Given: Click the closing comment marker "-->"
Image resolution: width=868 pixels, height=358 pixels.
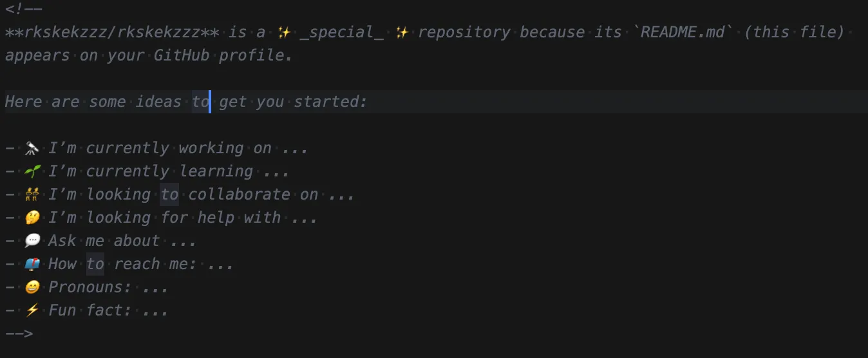Looking at the screenshot, I should click(x=19, y=334).
